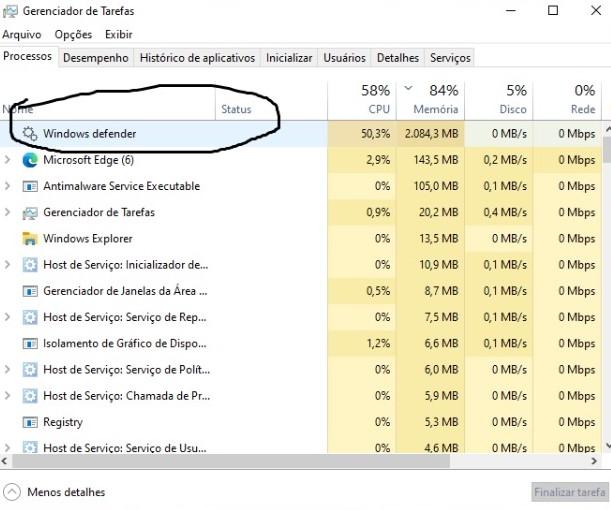Select the Windows Explorer process name
The height and width of the screenshot is (510, 611).
[88, 238]
